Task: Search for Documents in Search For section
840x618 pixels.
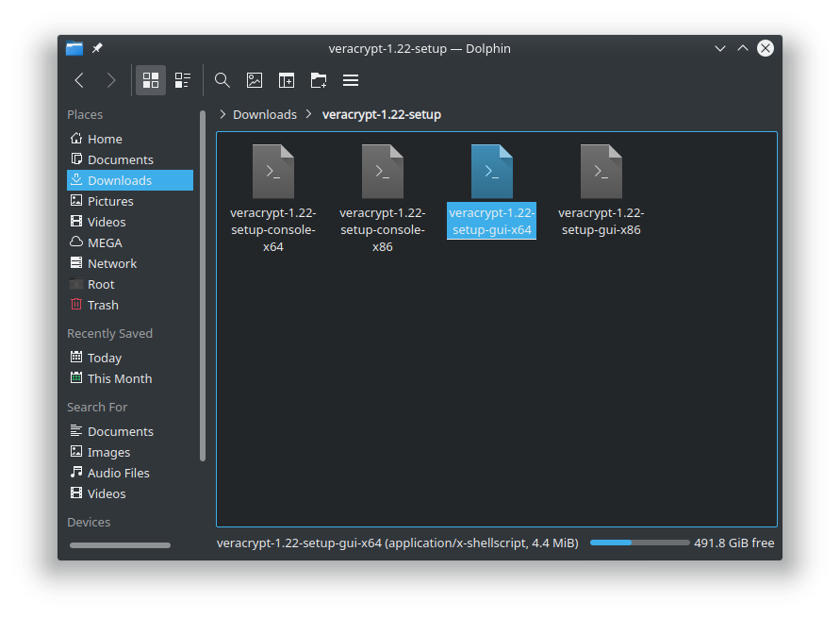Action: pos(130,431)
